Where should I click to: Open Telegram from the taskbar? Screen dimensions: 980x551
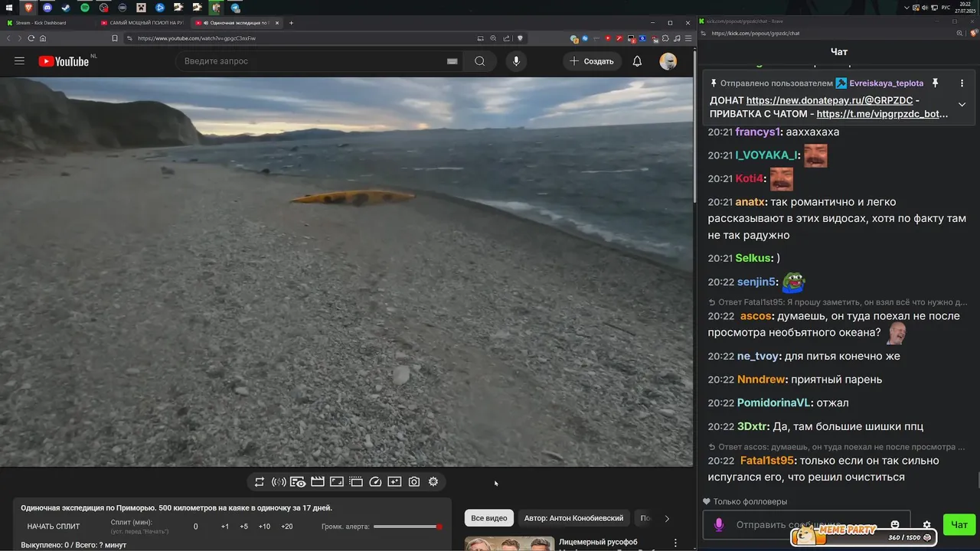tap(235, 8)
